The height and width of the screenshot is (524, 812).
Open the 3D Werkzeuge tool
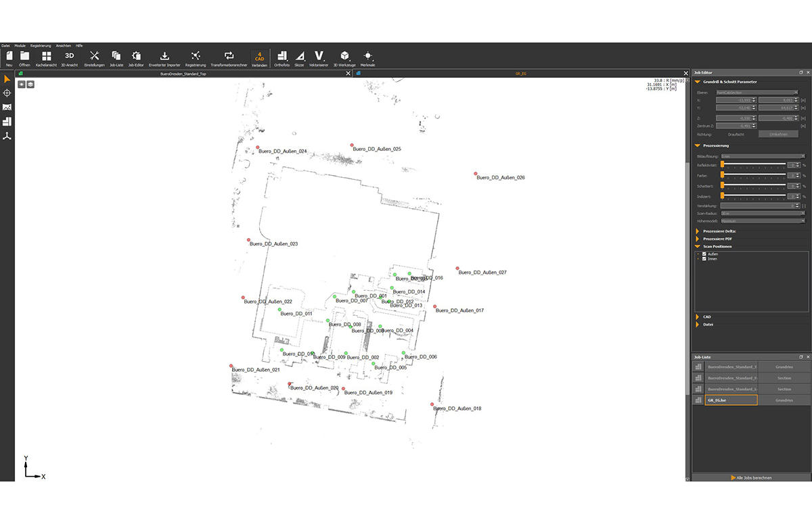[x=344, y=57]
